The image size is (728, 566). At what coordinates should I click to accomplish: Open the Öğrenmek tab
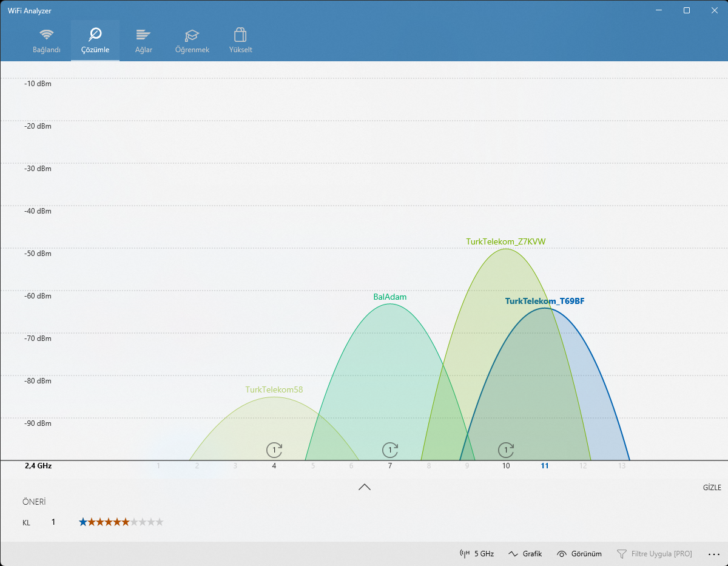192,41
